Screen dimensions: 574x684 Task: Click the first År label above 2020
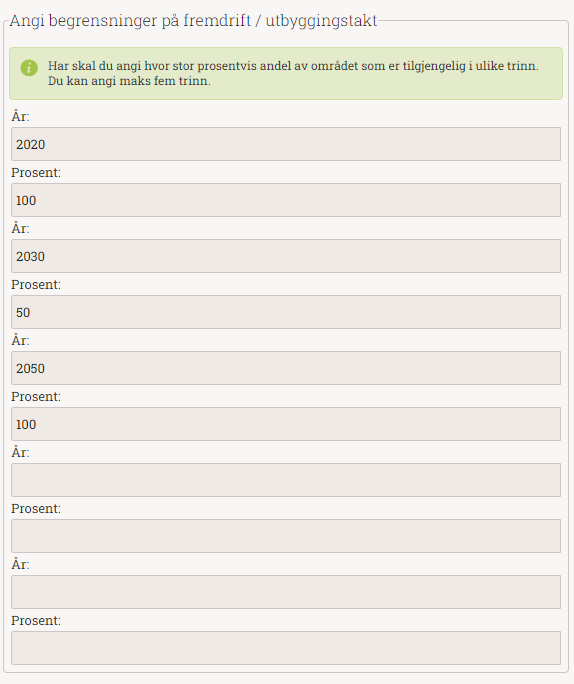point(20,116)
